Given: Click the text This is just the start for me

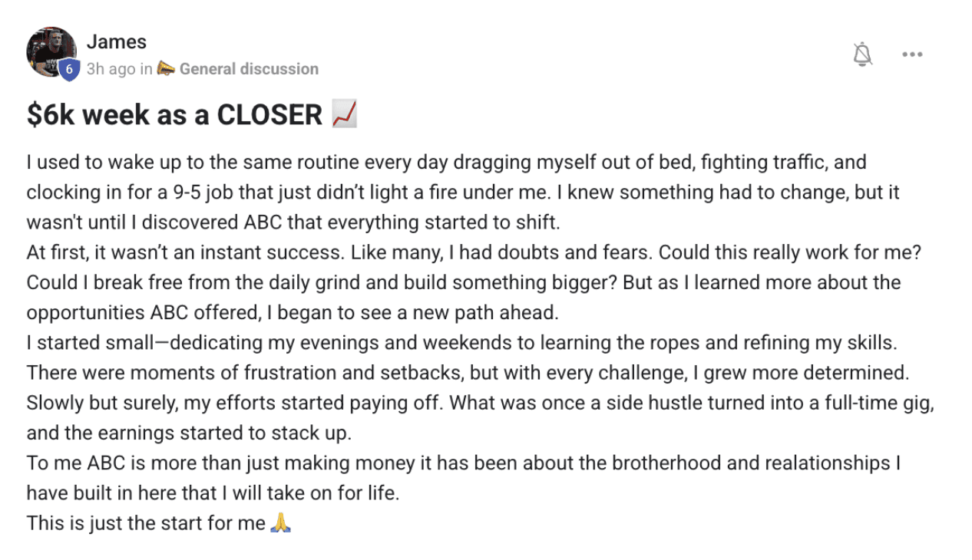Looking at the screenshot, I should tap(147, 523).
